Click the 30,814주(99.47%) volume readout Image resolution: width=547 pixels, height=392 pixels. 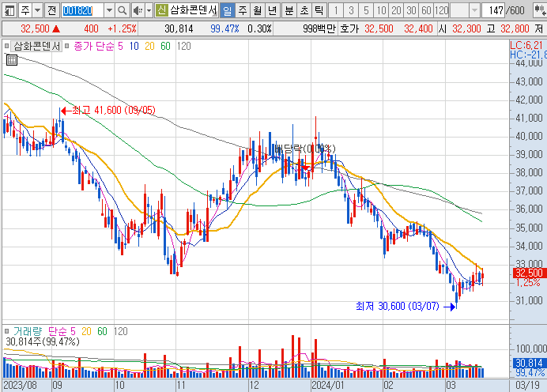43,341
